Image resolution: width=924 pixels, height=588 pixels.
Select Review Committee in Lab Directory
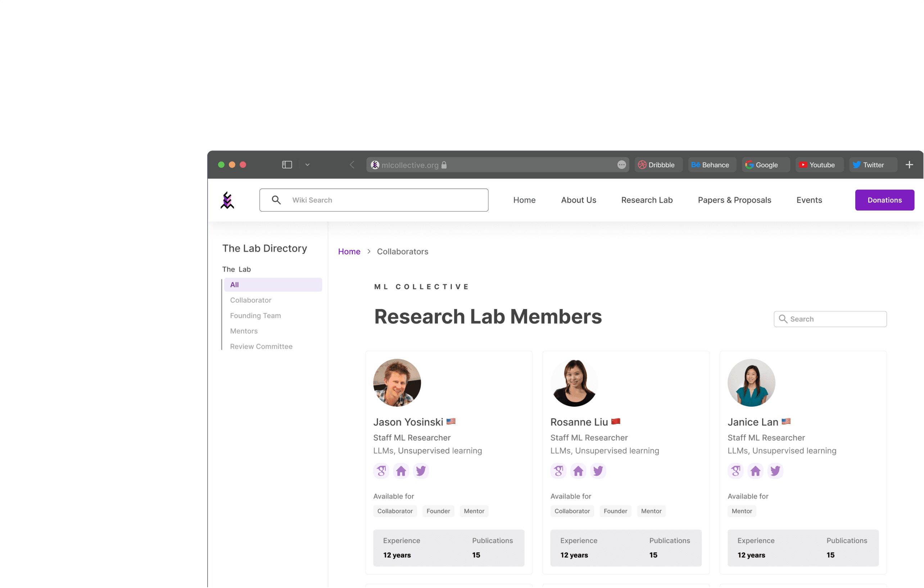pos(261,346)
